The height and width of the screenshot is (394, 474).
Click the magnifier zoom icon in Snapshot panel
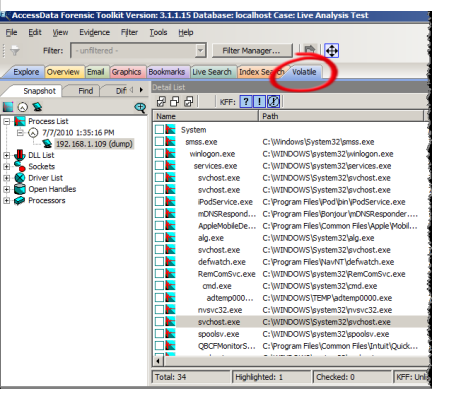click(140, 107)
